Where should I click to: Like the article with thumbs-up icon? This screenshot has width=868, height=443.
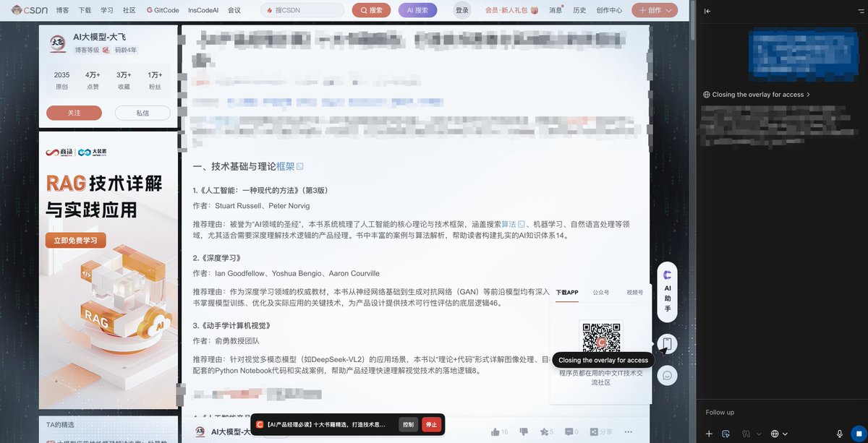tap(495, 431)
